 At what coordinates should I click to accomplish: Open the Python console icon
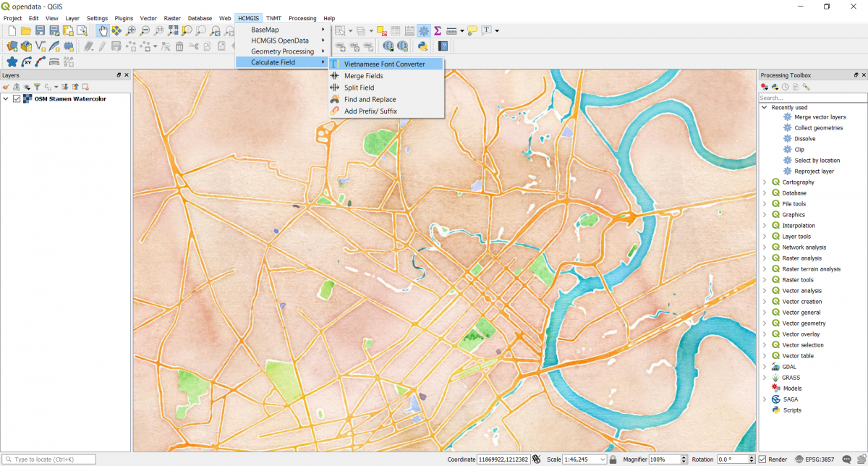coord(422,46)
